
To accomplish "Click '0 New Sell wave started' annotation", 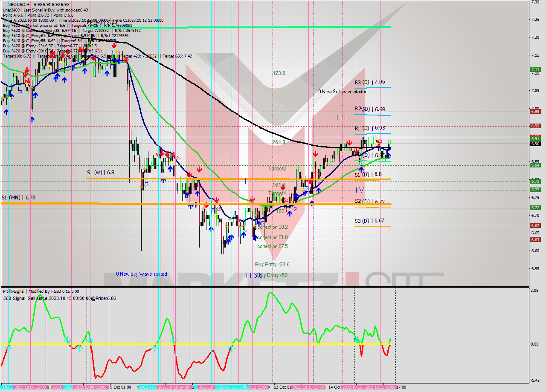I will tap(343, 92).
